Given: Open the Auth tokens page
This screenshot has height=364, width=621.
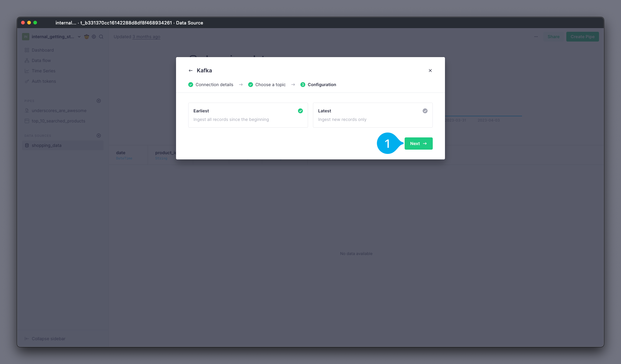Looking at the screenshot, I should click(44, 81).
